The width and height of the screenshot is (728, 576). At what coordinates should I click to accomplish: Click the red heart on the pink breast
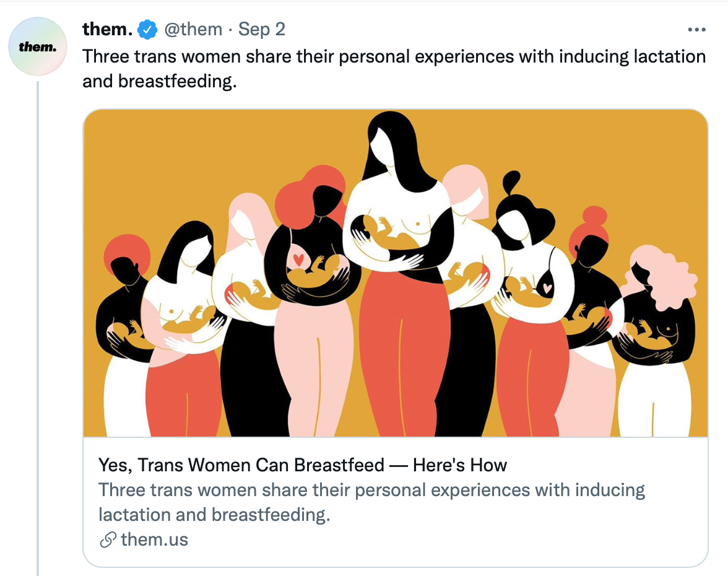298,260
